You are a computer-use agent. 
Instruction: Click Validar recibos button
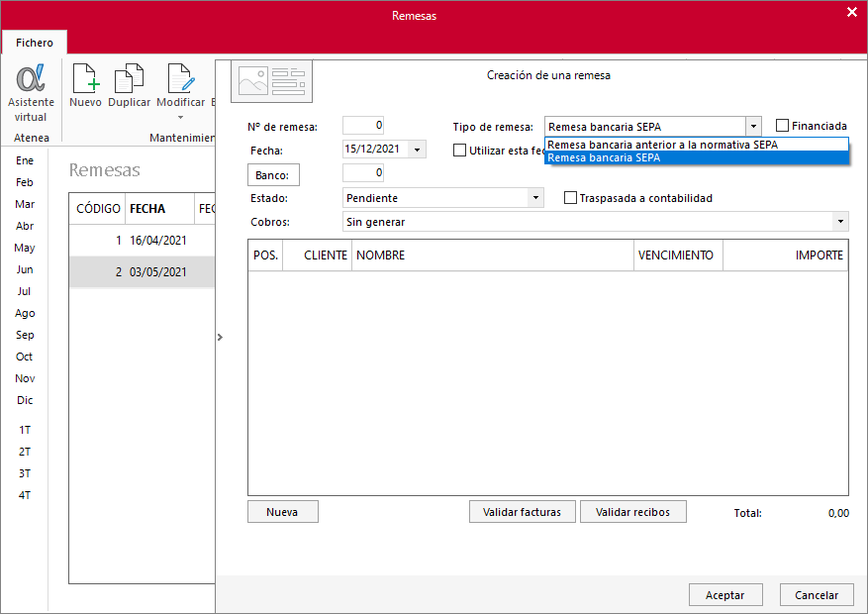pyautogui.click(x=633, y=512)
